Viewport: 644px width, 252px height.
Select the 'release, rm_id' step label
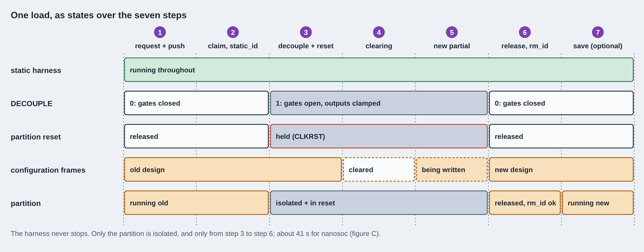[x=525, y=46]
